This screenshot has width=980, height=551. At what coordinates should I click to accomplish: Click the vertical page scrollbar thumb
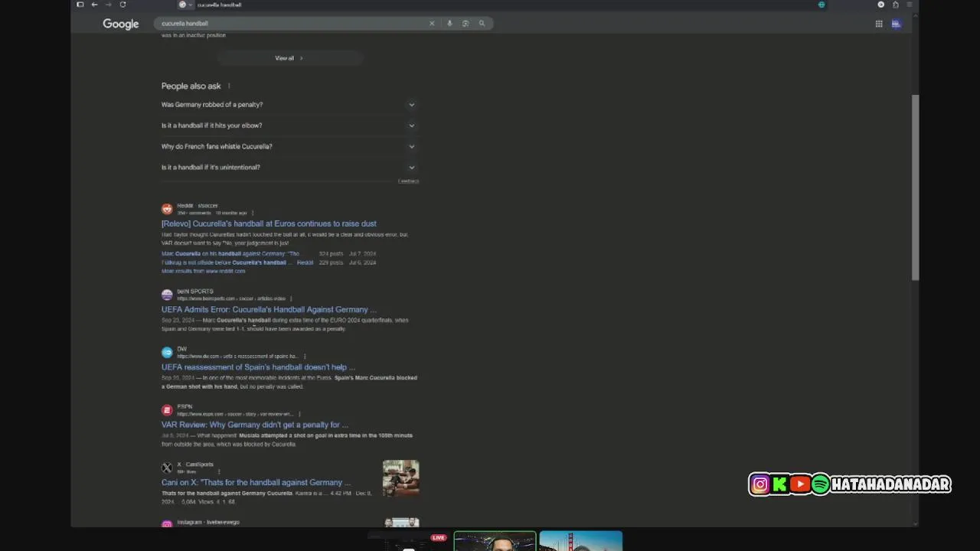915,187
